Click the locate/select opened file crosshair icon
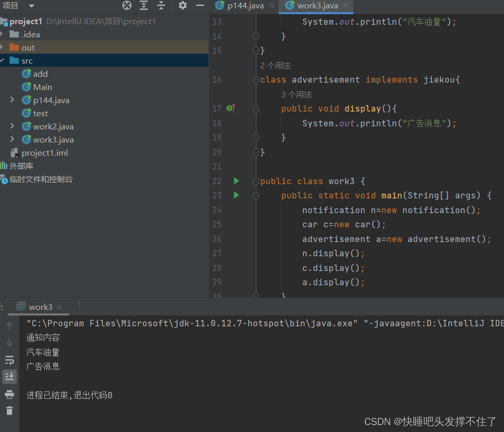Image resolution: width=504 pixels, height=432 pixels. (x=127, y=5)
